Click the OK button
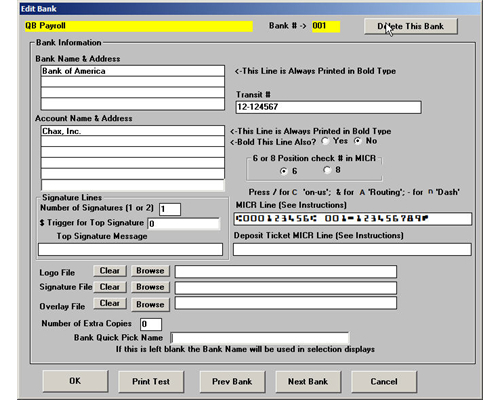Screen dimensions: 500x400 75,381
